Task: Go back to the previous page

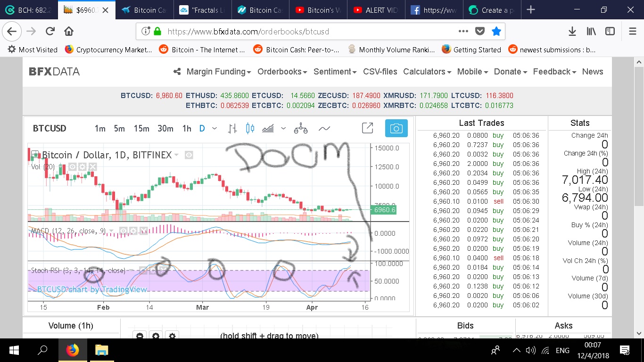Action: point(12,32)
